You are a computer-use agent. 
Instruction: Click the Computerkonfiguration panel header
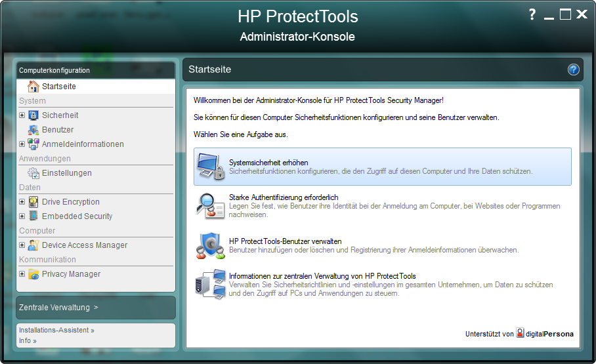coord(96,70)
